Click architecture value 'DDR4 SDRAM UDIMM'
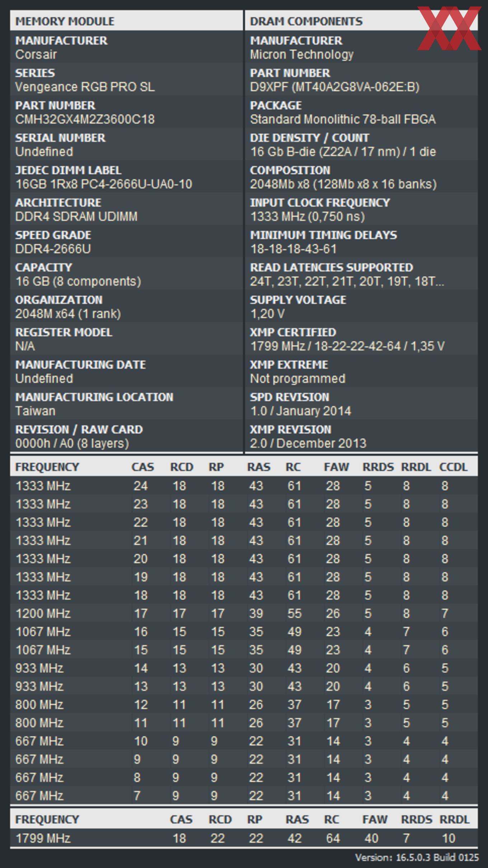This screenshot has height=868, width=488. (x=76, y=216)
